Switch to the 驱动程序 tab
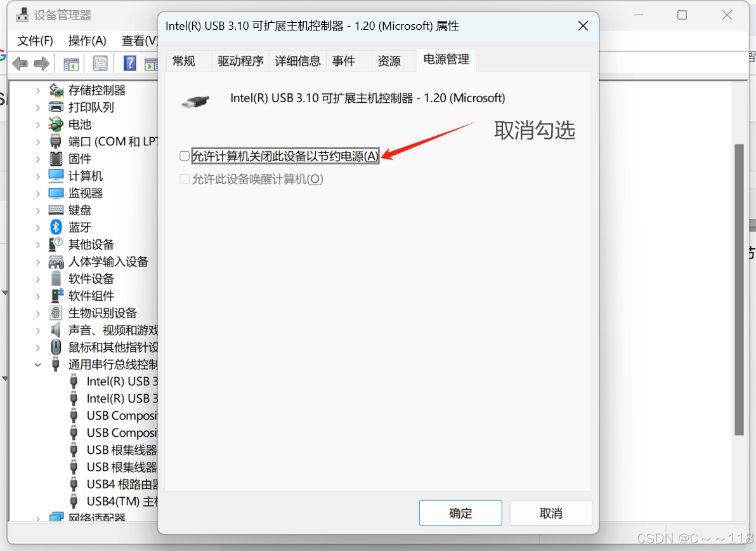This screenshot has height=551, width=756. (240, 62)
